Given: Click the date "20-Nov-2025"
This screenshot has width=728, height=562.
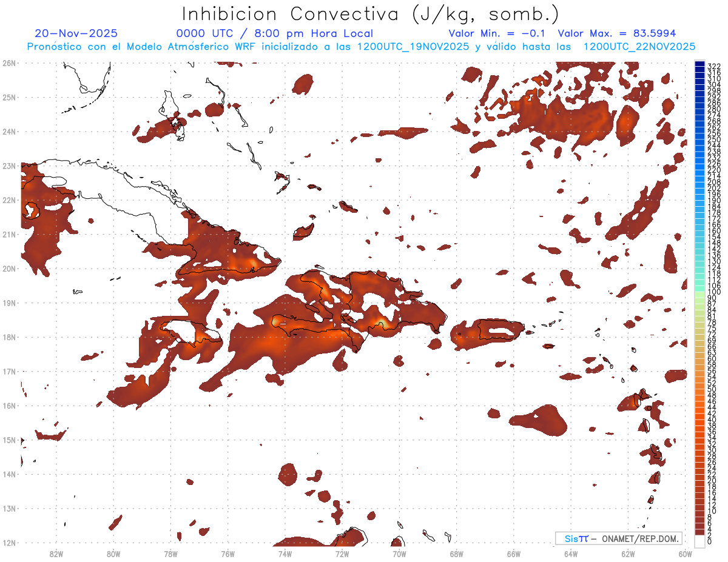Looking at the screenshot, I should click(x=76, y=33).
